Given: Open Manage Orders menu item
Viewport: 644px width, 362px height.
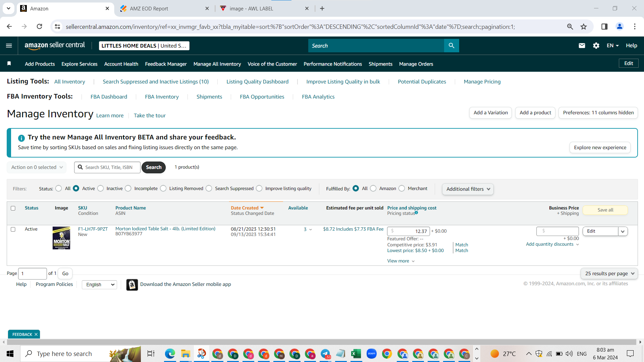Looking at the screenshot, I should 416,64.
